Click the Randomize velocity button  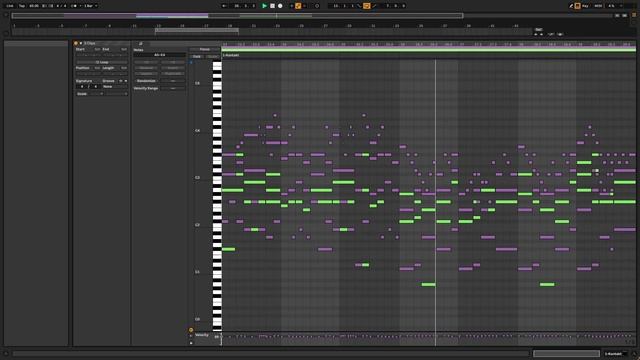point(146,81)
